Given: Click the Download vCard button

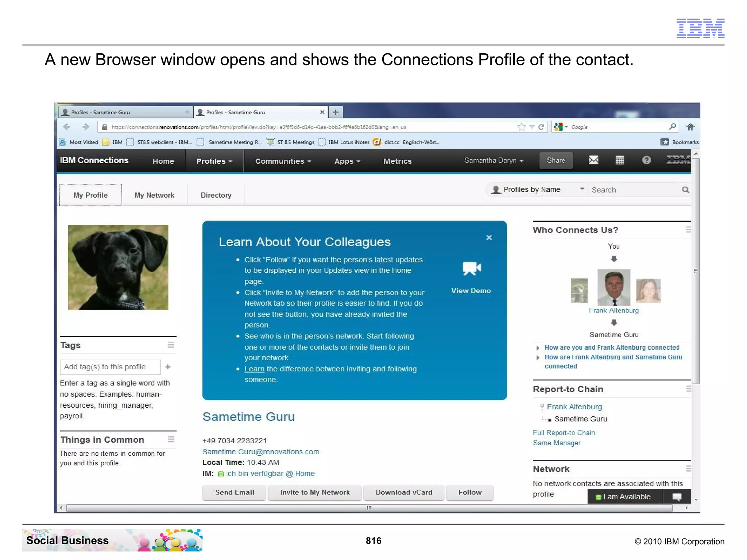Looking at the screenshot, I should pos(404,493).
